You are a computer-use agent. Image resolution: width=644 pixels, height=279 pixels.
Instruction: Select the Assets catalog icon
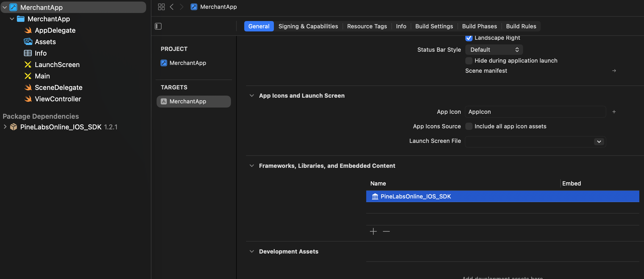tap(28, 42)
